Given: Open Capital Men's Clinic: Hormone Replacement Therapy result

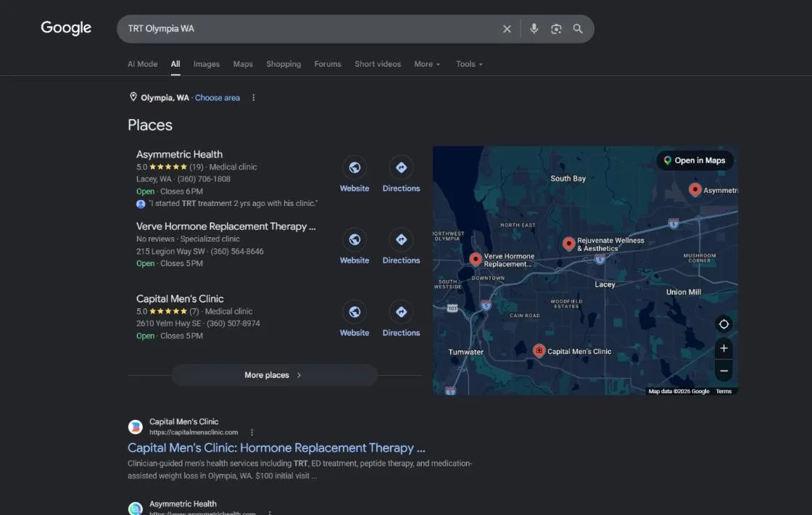Looking at the screenshot, I should pos(276,448).
